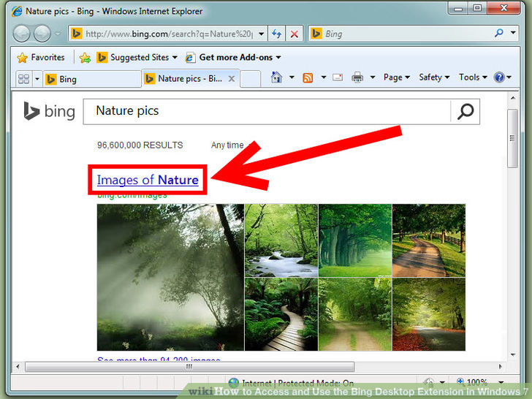Viewport: 532px width, 399px height.
Task: Click the Print icon
Action: coord(357,77)
